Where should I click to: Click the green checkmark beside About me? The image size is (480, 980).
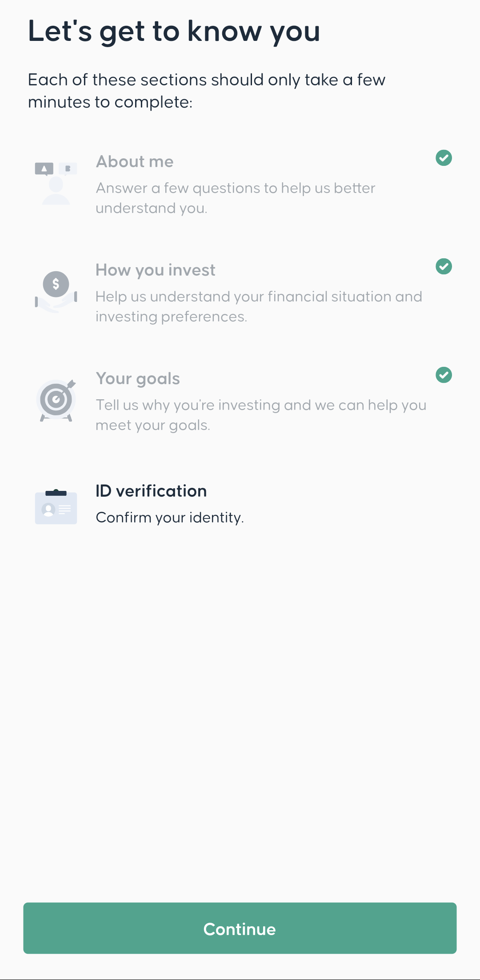[444, 158]
